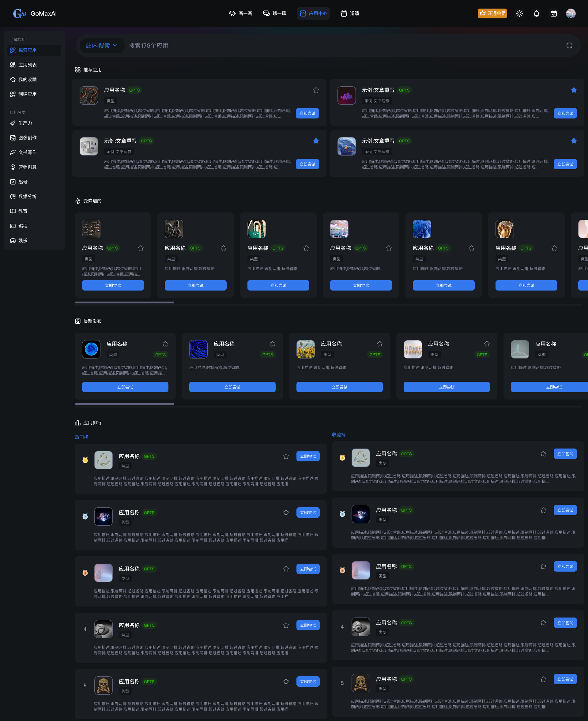Click 开通会员 button
Image resolution: width=588 pixels, height=721 pixels.
[x=492, y=13]
